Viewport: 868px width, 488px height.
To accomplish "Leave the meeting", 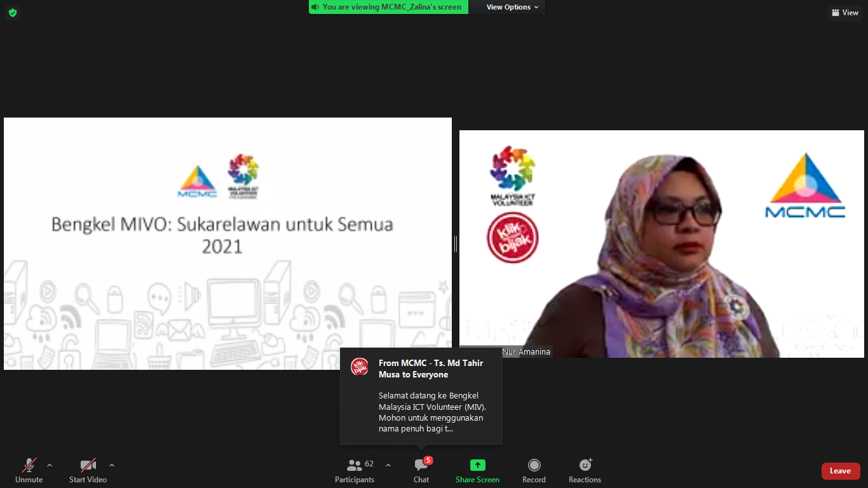I will [840, 471].
